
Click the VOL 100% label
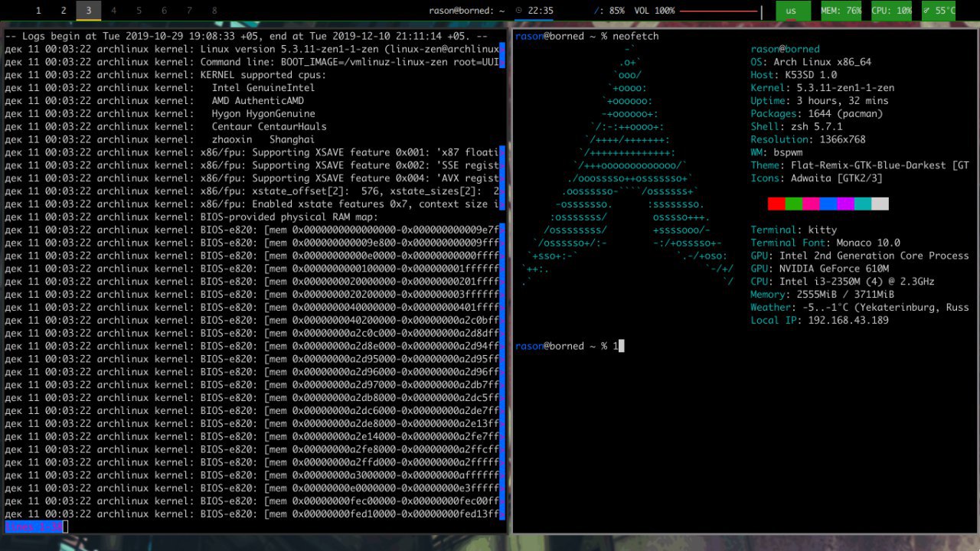[x=655, y=11]
